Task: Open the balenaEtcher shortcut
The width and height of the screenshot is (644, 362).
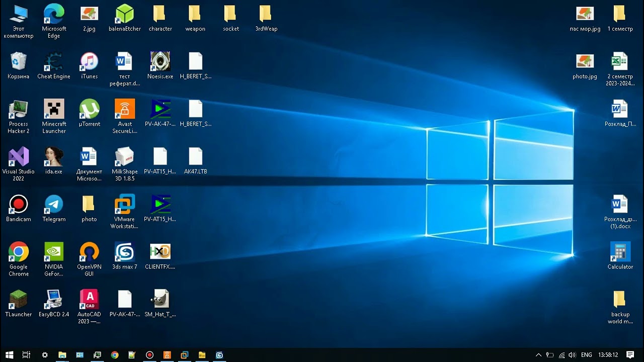Action: (125, 18)
